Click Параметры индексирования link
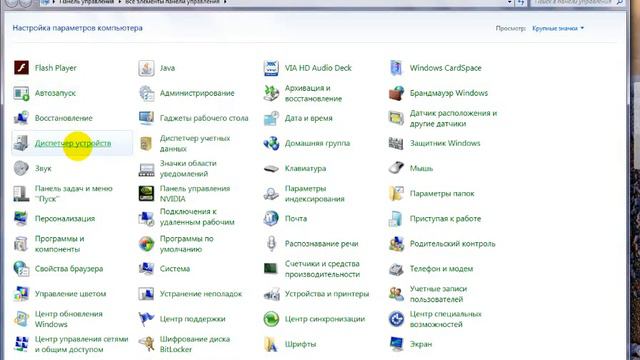640x360 pixels. click(x=314, y=193)
